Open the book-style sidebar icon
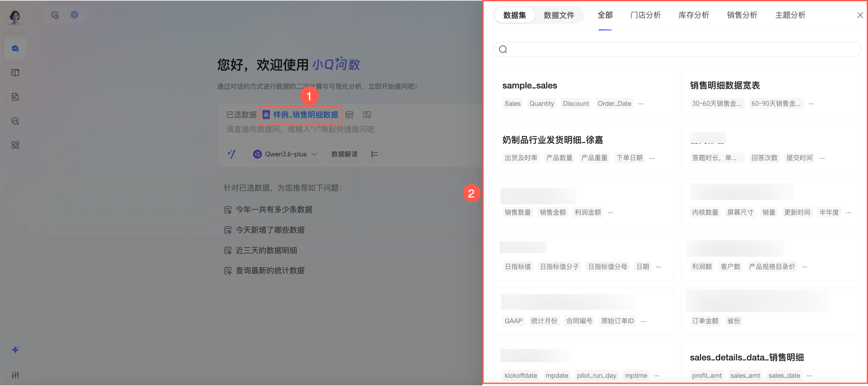 click(x=15, y=73)
